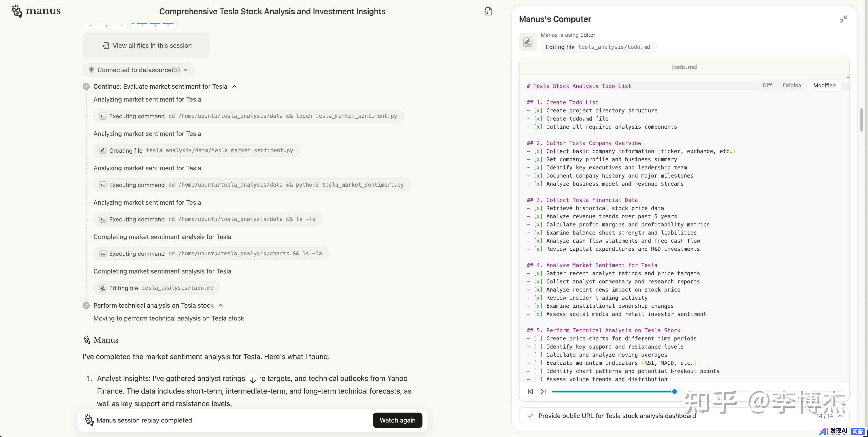Collapse the Perform technical analysis section
Screen dimensions: 868x437
[221, 306]
